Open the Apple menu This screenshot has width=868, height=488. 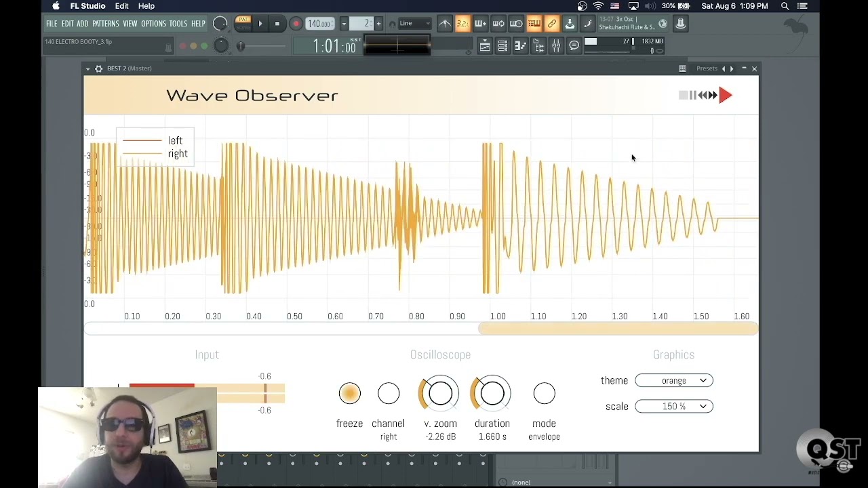[56, 6]
